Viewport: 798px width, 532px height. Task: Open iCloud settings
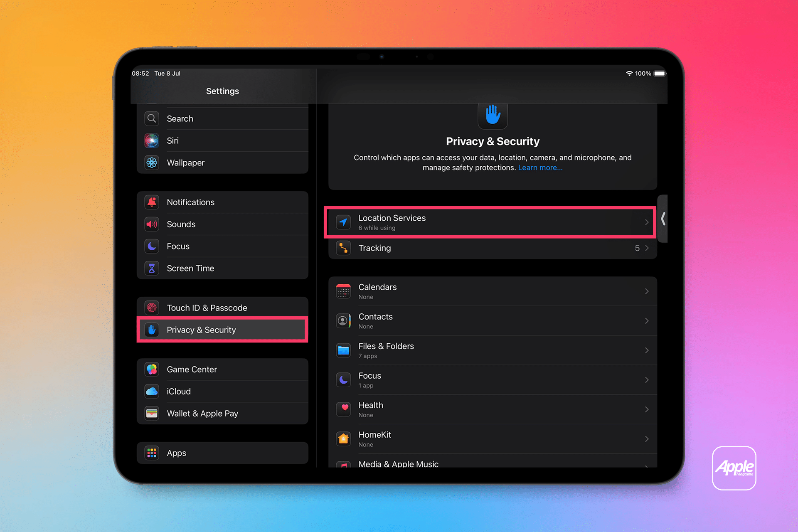(222, 391)
